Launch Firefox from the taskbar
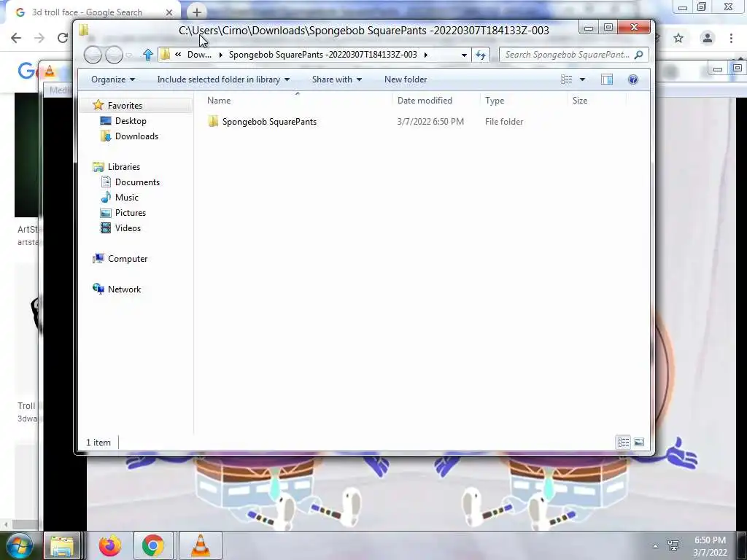The width and height of the screenshot is (747, 560). [110, 545]
